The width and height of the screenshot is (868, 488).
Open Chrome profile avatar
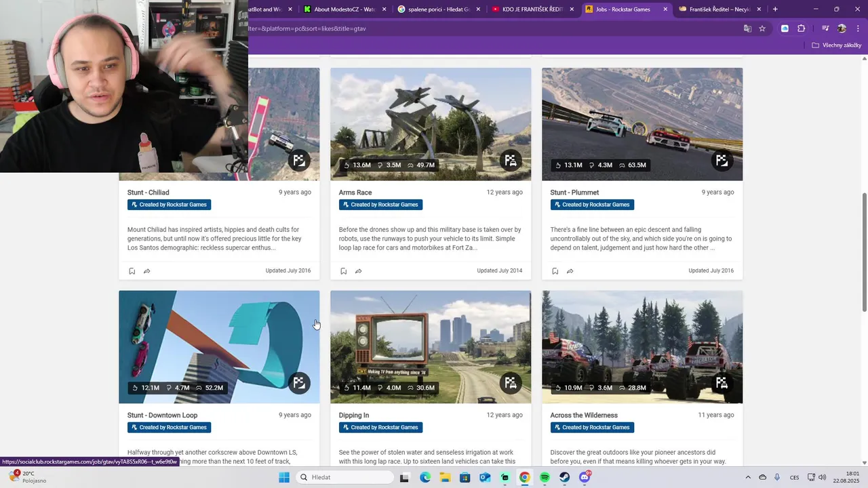click(x=842, y=28)
